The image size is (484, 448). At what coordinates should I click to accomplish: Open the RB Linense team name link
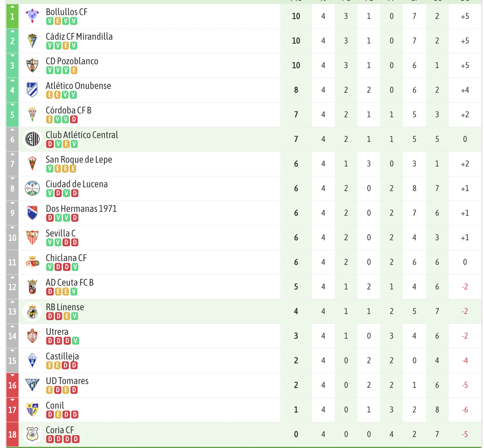pos(65,307)
